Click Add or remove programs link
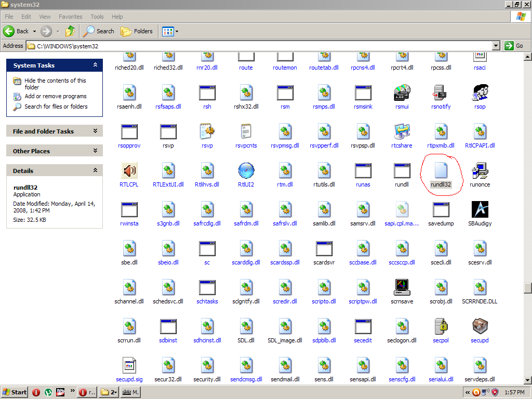The width and height of the screenshot is (532, 399). pos(55,96)
